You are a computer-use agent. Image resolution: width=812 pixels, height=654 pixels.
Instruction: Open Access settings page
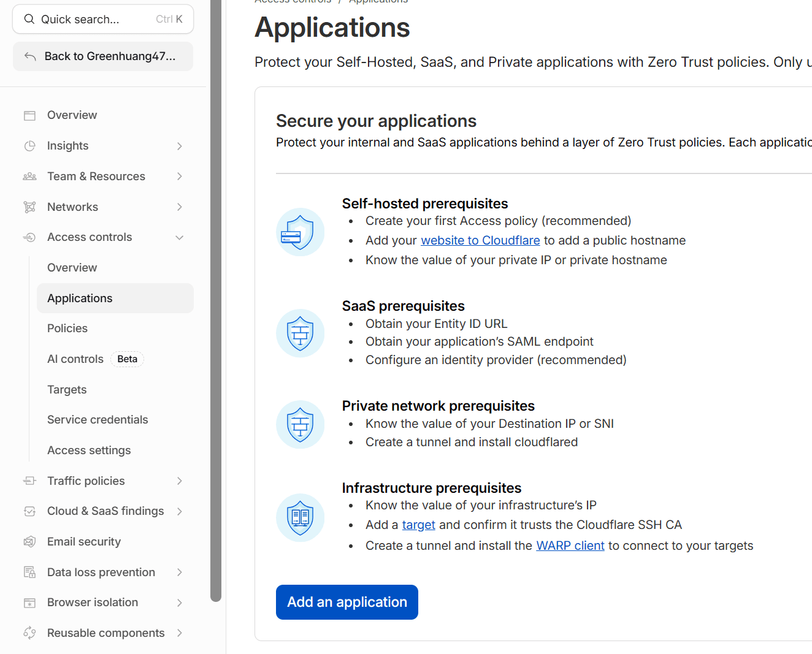(115, 451)
